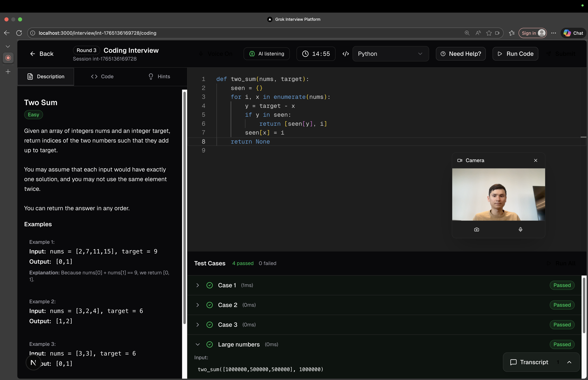Expand the Transcript panel chevron
Viewport: 588px width, 380px height.
click(x=569, y=362)
